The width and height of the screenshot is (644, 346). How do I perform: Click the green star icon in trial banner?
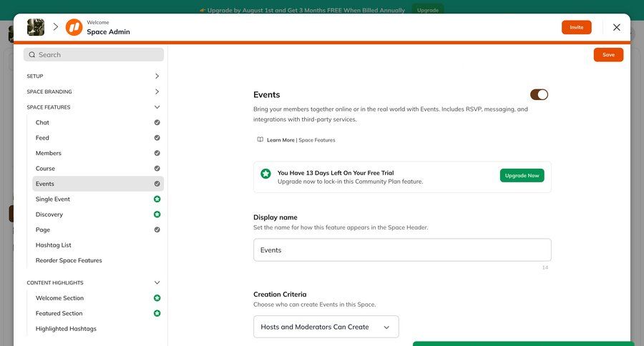tap(265, 174)
